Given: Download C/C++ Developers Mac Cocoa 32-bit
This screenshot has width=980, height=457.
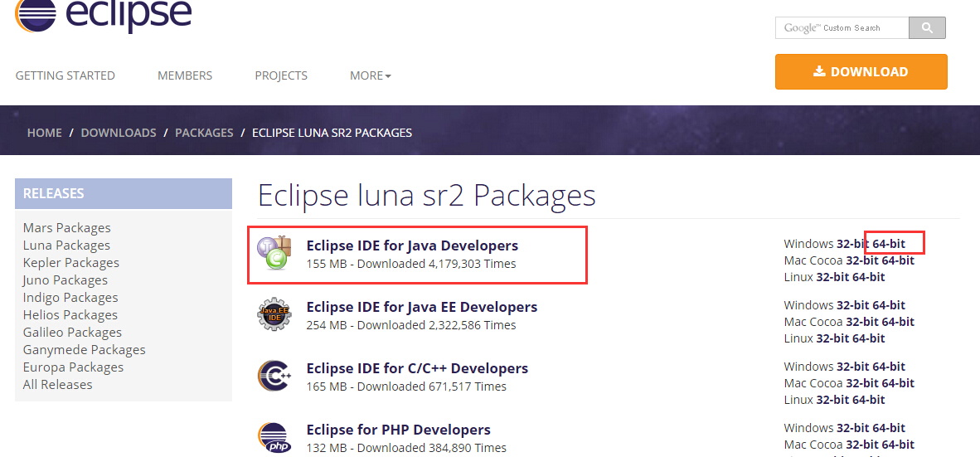Looking at the screenshot, I should click(862, 382).
